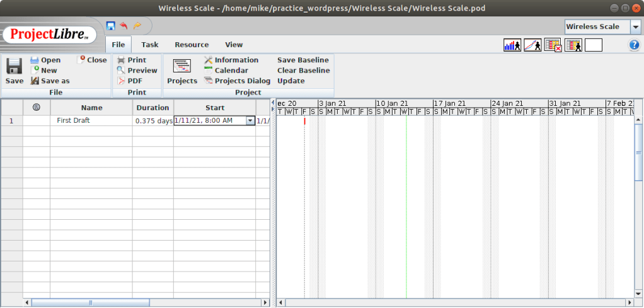The height and width of the screenshot is (308, 644).
Task: Switch to the Task tab
Action: coord(150,45)
